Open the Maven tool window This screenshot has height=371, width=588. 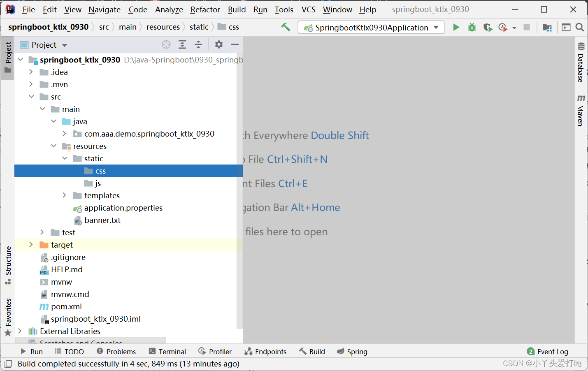[581, 110]
